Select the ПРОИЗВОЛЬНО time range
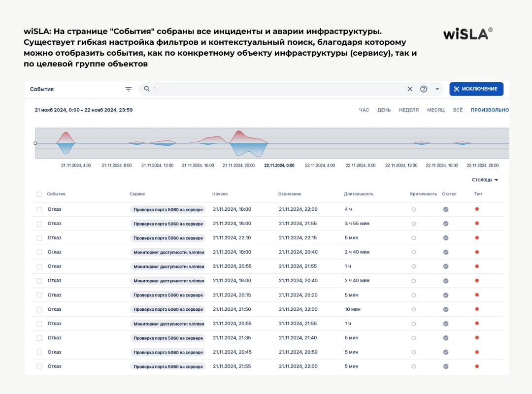The height and width of the screenshot is (394, 532). point(490,110)
